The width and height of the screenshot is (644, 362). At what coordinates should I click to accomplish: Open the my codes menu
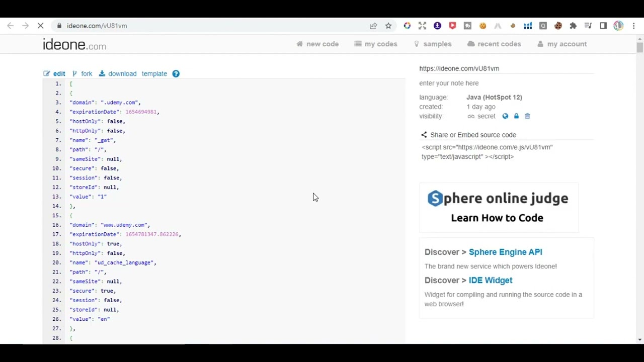tap(376, 44)
